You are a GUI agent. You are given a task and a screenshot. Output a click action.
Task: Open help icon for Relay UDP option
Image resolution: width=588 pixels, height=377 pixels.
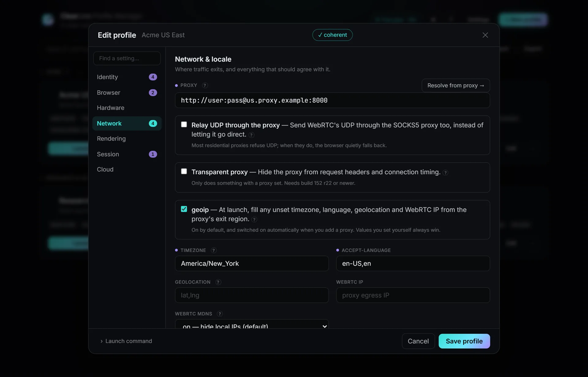tap(251, 135)
